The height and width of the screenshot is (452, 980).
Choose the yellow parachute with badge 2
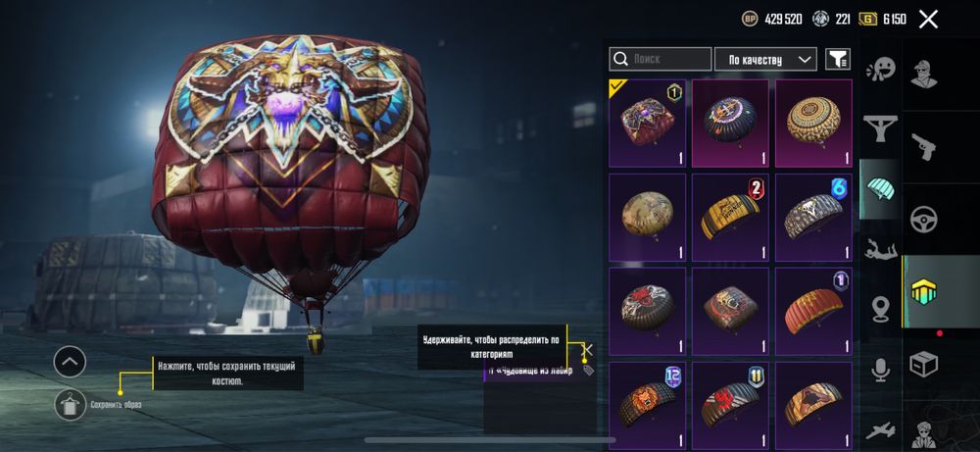point(730,218)
